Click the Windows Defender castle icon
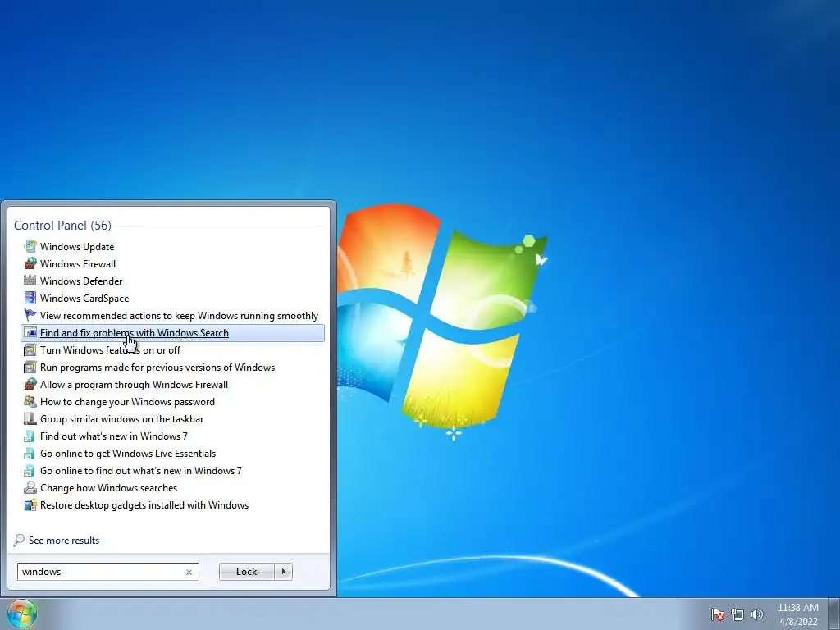This screenshot has height=630, width=840. coord(30,281)
